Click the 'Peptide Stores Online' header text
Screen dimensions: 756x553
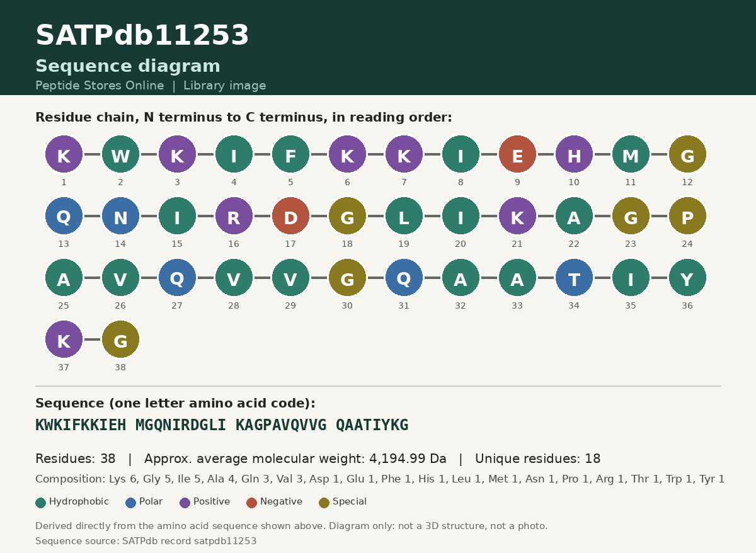click(x=100, y=86)
